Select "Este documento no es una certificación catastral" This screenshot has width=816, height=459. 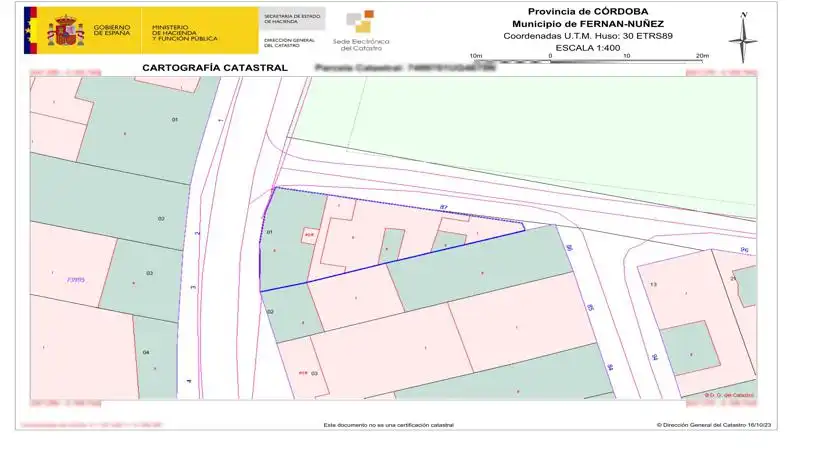(x=389, y=425)
